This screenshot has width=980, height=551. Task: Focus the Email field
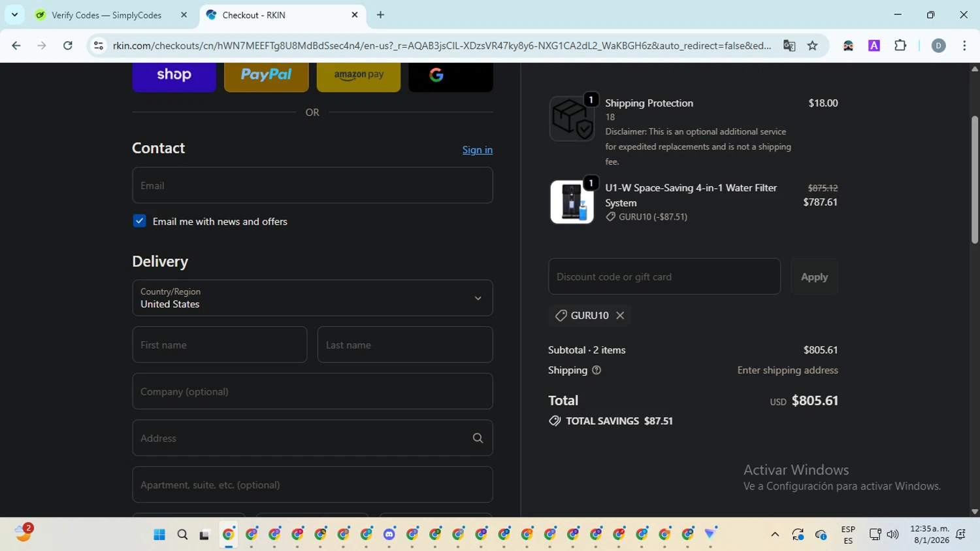(x=312, y=185)
